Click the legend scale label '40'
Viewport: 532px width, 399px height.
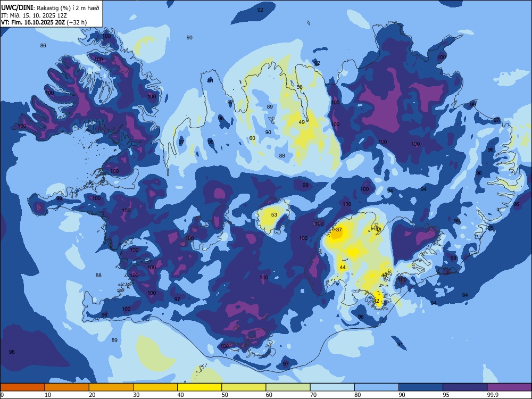coord(180,395)
